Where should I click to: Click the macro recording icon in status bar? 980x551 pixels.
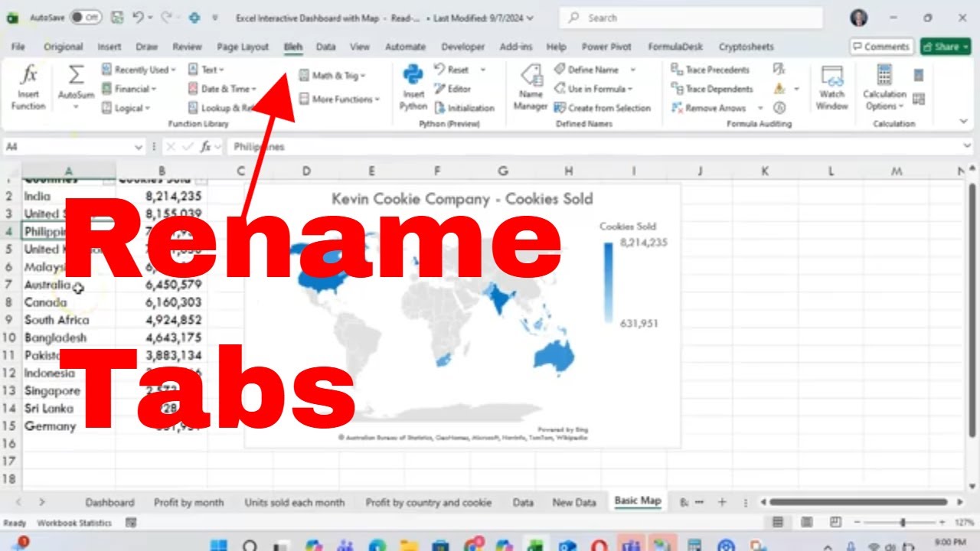tap(131, 523)
